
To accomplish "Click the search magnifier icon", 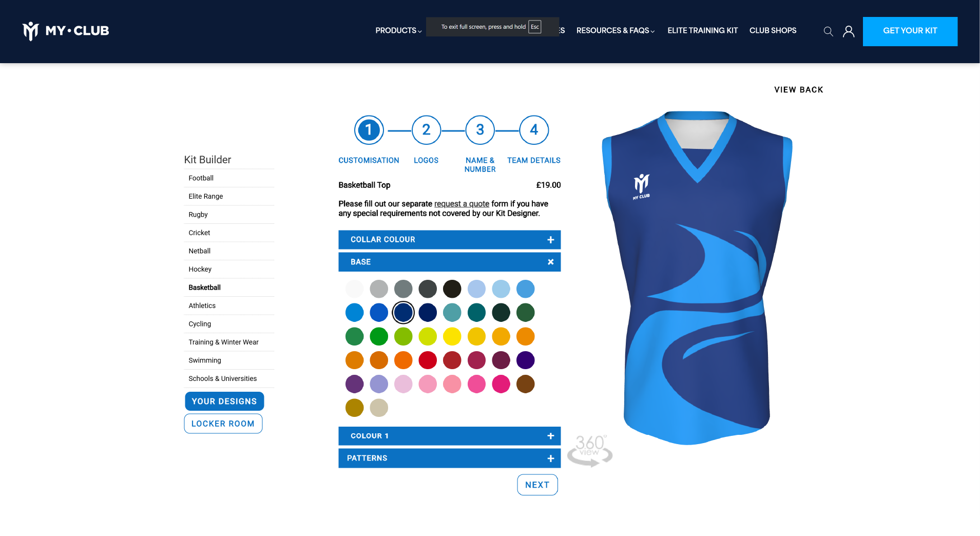I will tap(828, 31).
